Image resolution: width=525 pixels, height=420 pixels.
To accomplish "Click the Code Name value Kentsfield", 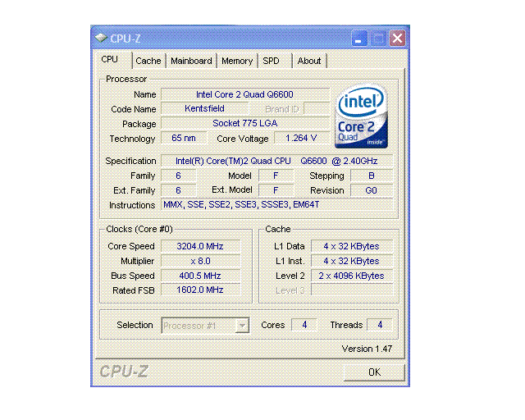I will pyautogui.click(x=204, y=109).
